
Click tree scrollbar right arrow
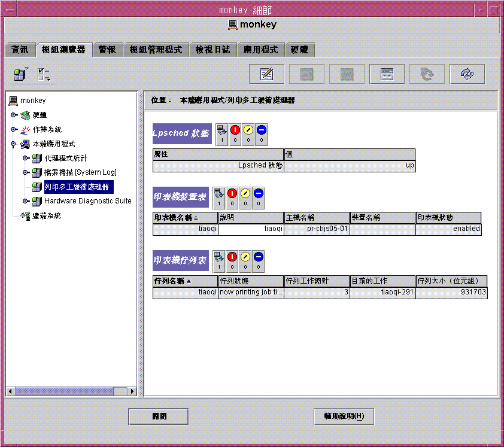(x=132, y=391)
